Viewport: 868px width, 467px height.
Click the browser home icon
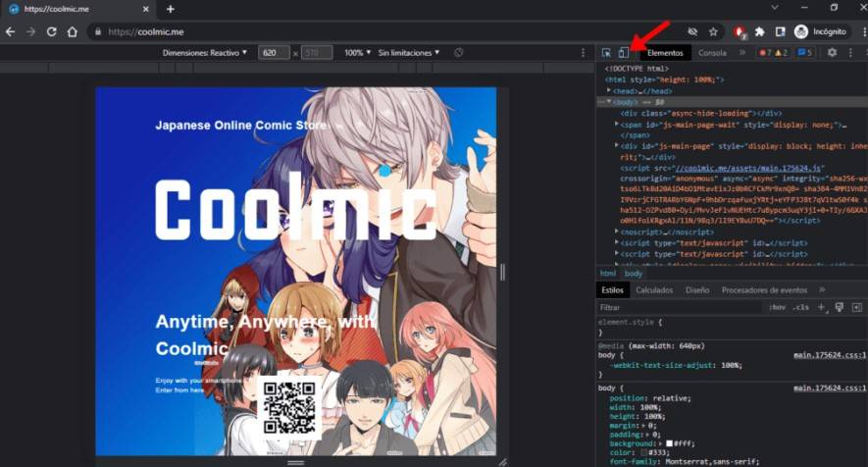pos(72,32)
